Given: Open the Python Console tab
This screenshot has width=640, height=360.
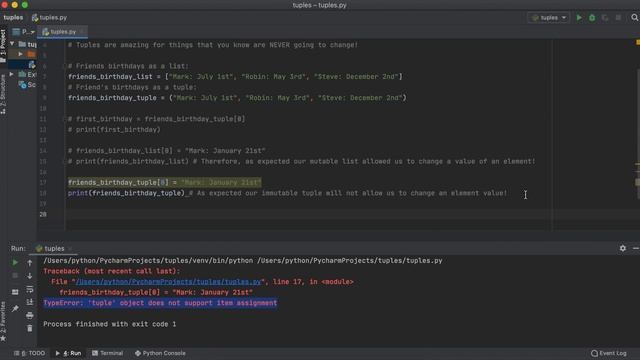Looking at the screenshot, I should point(160,353).
